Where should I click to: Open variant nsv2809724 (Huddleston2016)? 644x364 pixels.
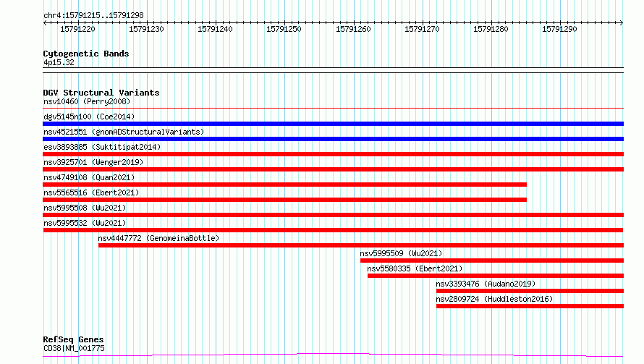494,299
